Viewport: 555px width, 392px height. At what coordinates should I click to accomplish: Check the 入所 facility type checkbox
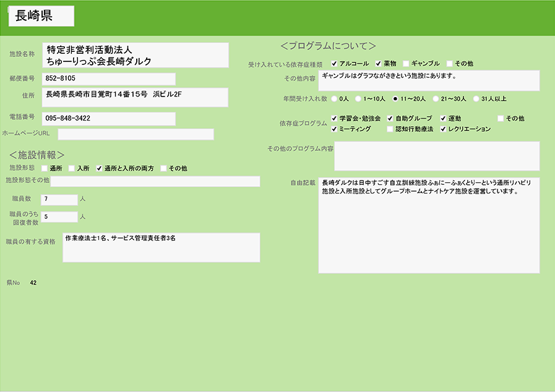coord(72,168)
